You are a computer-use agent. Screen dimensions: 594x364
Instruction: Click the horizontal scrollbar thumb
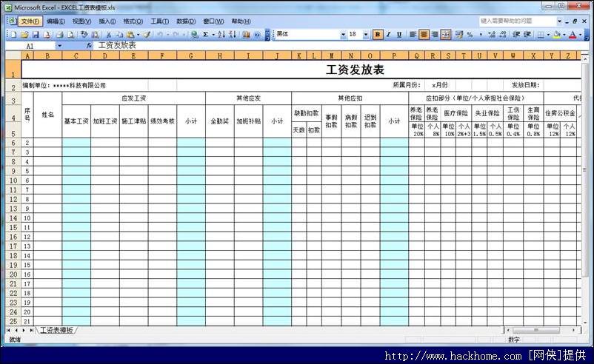536,330
